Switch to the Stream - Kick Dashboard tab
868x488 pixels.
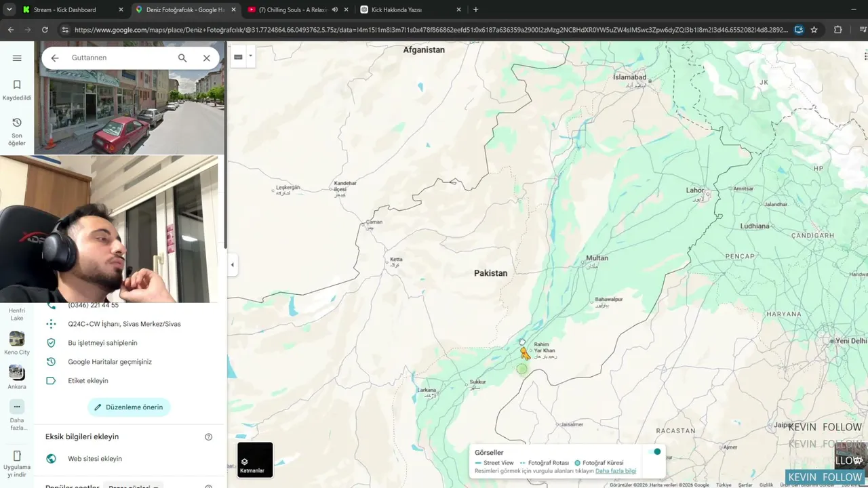(71, 10)
